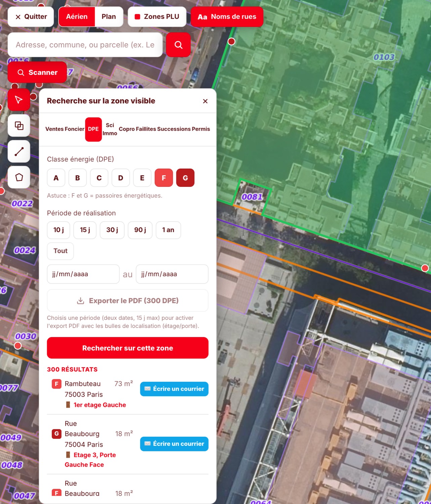Image resolution: width=431 pixels, height=504 pixels.
Task: Toggle Noms de rues labels
Action: (227, 17)
